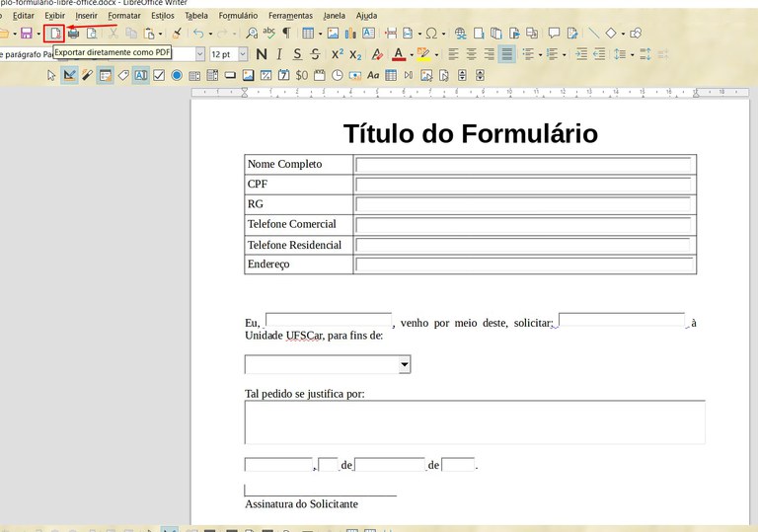
Task: Insert a List Box form control
Action: point(194,75)
